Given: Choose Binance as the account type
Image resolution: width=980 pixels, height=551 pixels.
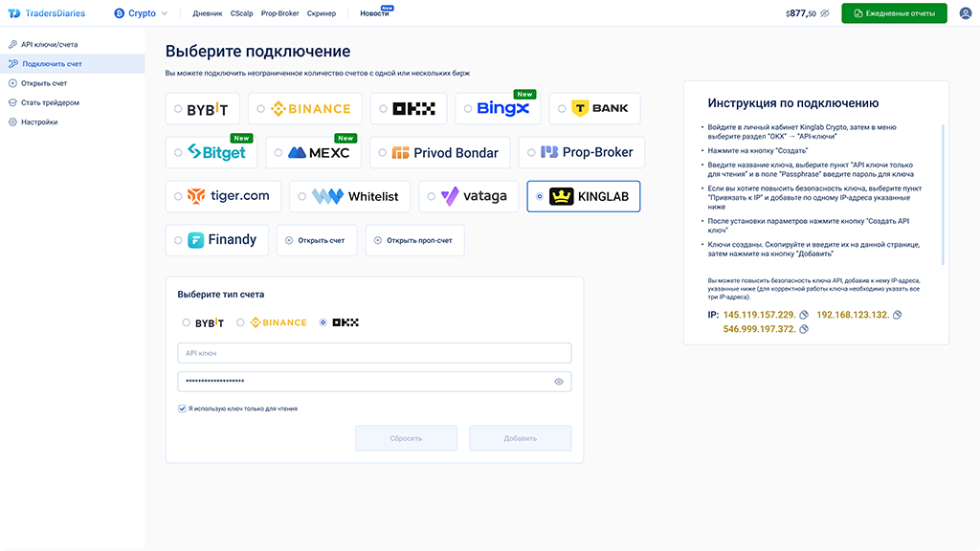Looking at the screenshot, I should coord(241,322).
